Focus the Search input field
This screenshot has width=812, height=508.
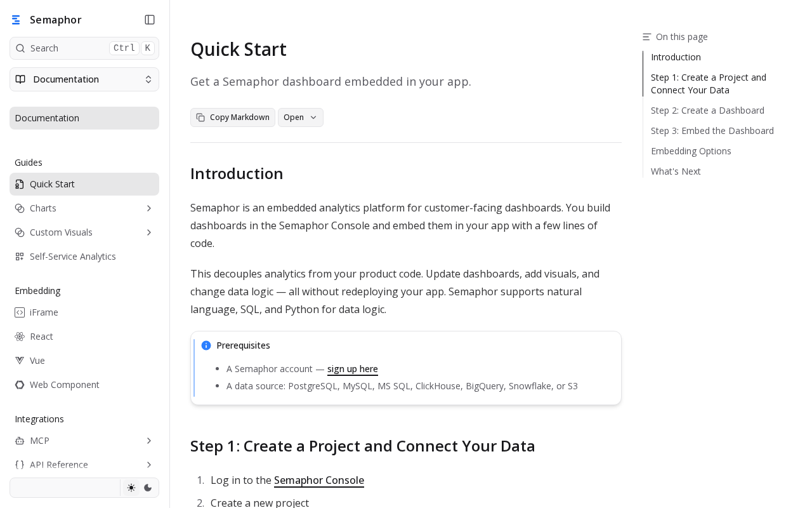point(84,48)
